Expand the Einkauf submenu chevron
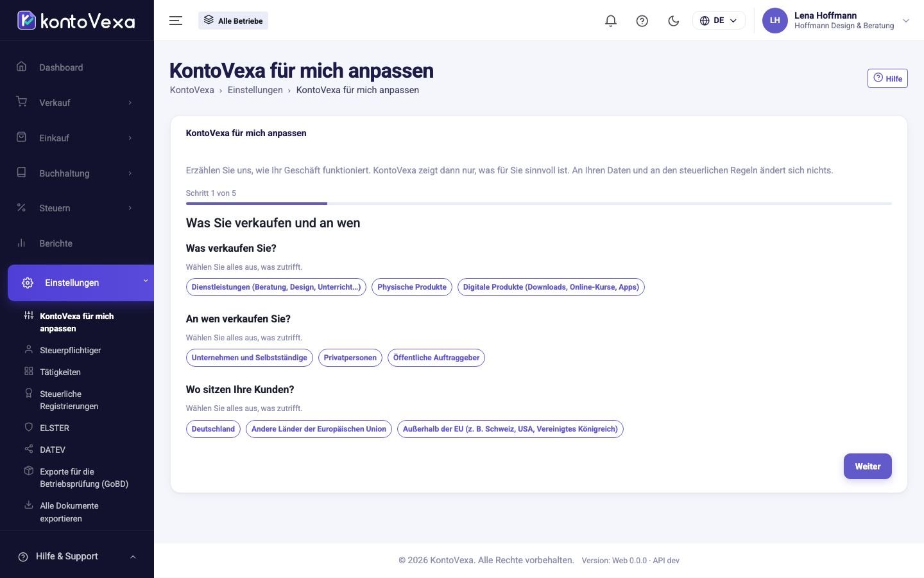 point(130,138)
